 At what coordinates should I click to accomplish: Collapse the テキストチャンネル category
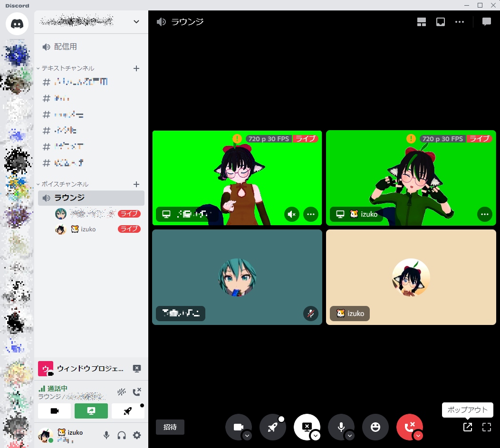tap(66, 68)
